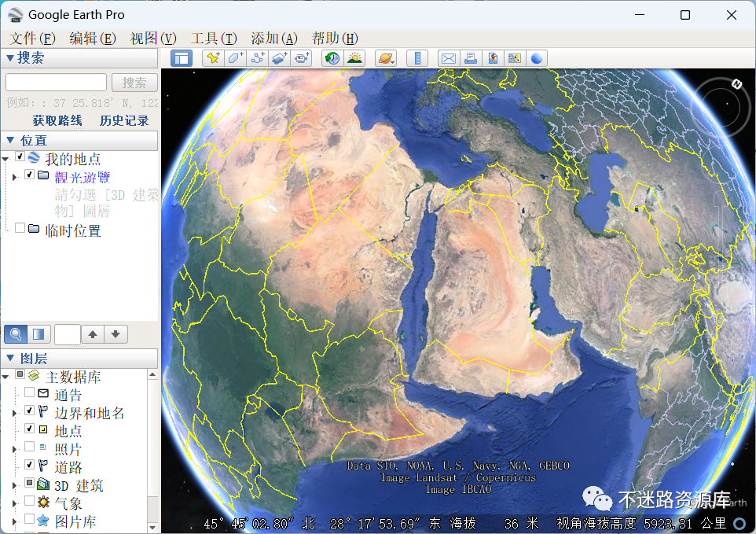
Task: Email the current view
Action: [449, 58]
